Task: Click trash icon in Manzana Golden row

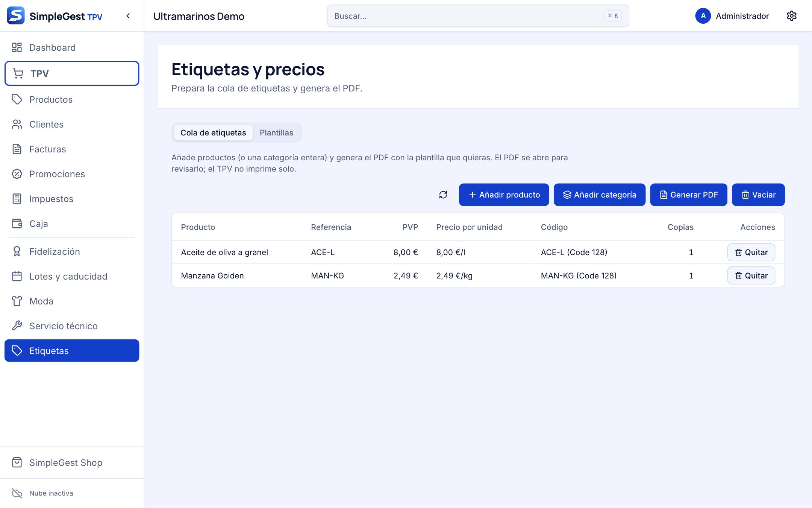Action: click(x=739, y=276)
